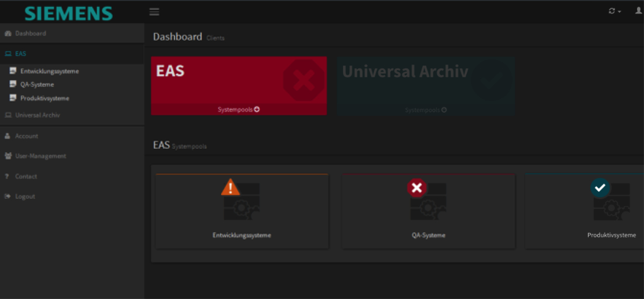
Task: Click the Entwicklungssysteme sidebar server icon
Action: point(13,70)
